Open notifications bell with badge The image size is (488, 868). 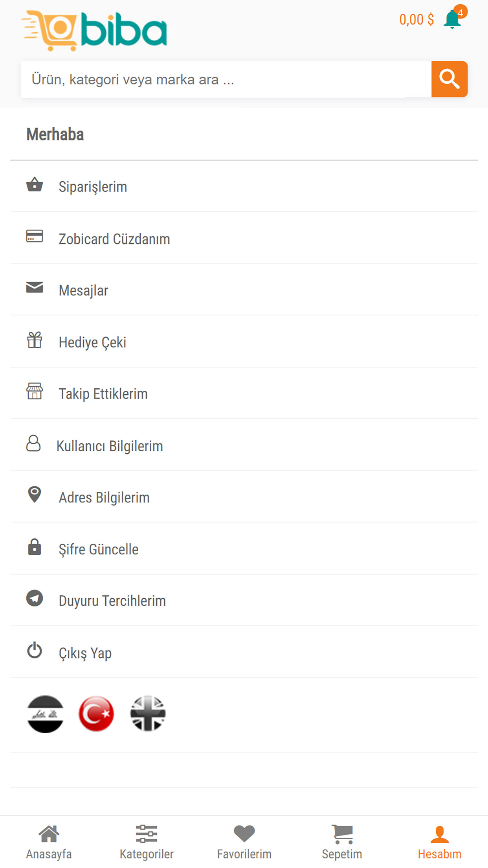(453, 19)
